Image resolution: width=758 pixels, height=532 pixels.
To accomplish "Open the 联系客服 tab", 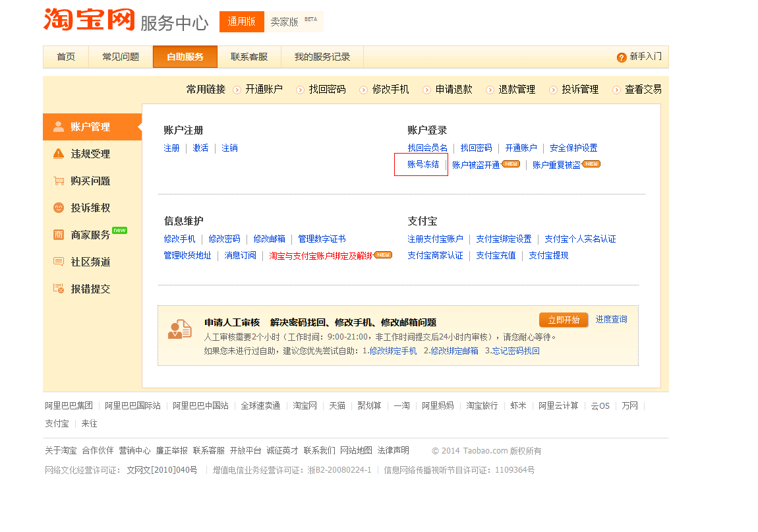I will pyautogui.click(x=249, y=57).
